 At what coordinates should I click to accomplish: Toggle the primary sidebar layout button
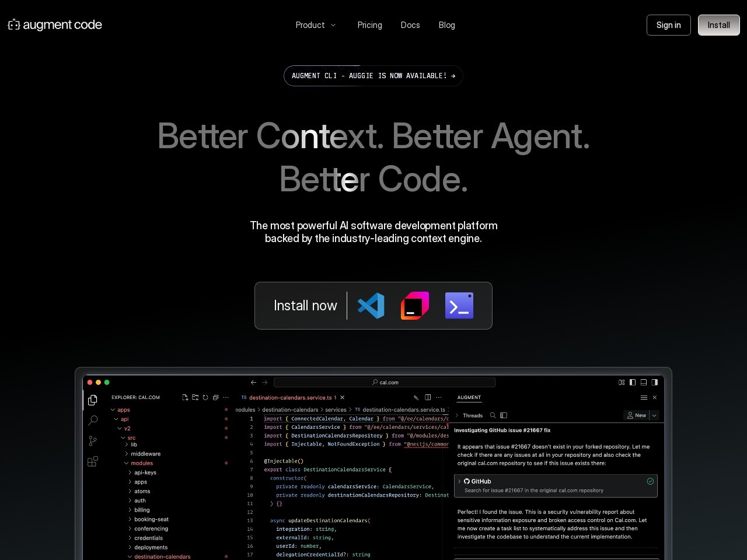(x=633, y=383)
